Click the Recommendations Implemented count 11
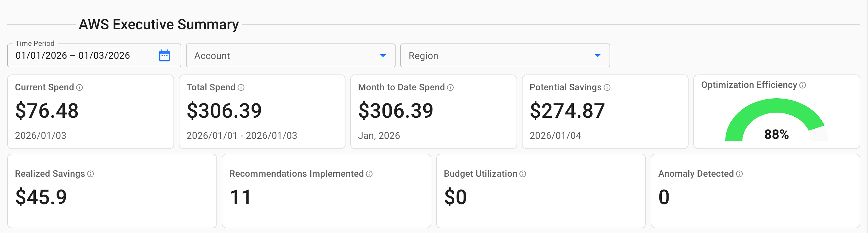The height and width of the screenshot is (233, 868). [x=240, y=197]
